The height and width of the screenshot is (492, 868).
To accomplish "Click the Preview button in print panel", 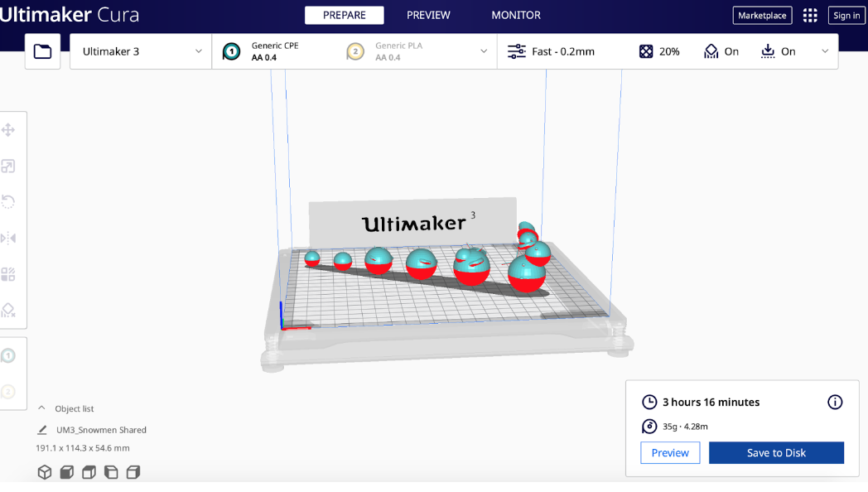I will point(670,453).
